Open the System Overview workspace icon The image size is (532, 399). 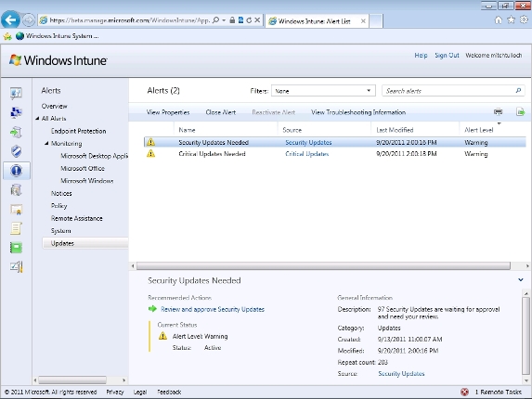pos(16,93)
